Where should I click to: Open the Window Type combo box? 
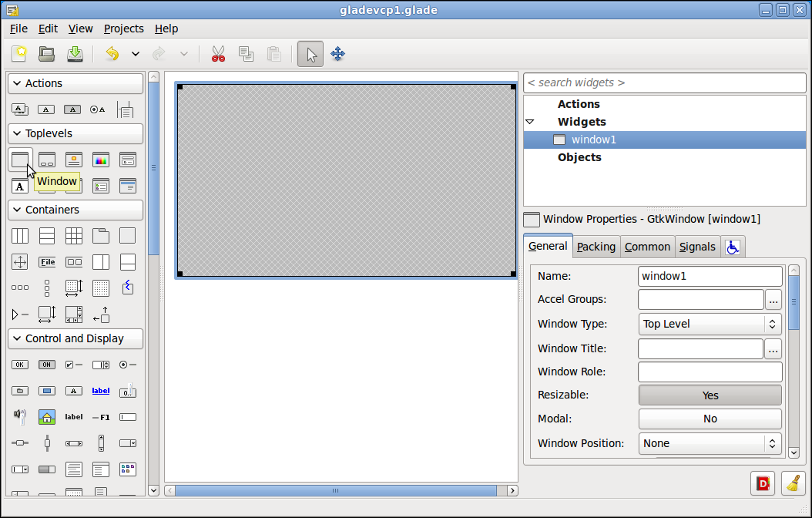click(x=710, y=324)
